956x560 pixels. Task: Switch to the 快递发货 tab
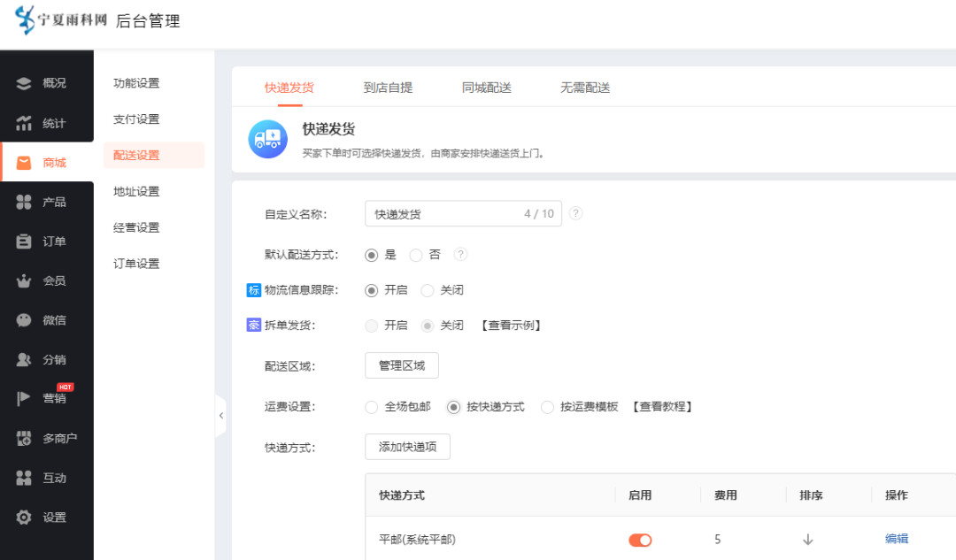289,88
